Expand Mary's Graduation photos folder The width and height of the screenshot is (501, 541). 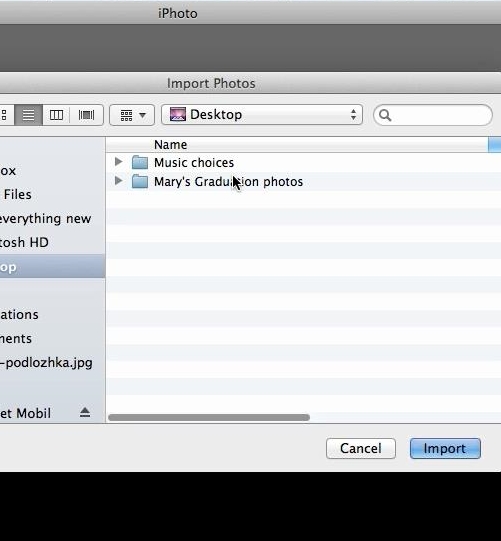118,180
